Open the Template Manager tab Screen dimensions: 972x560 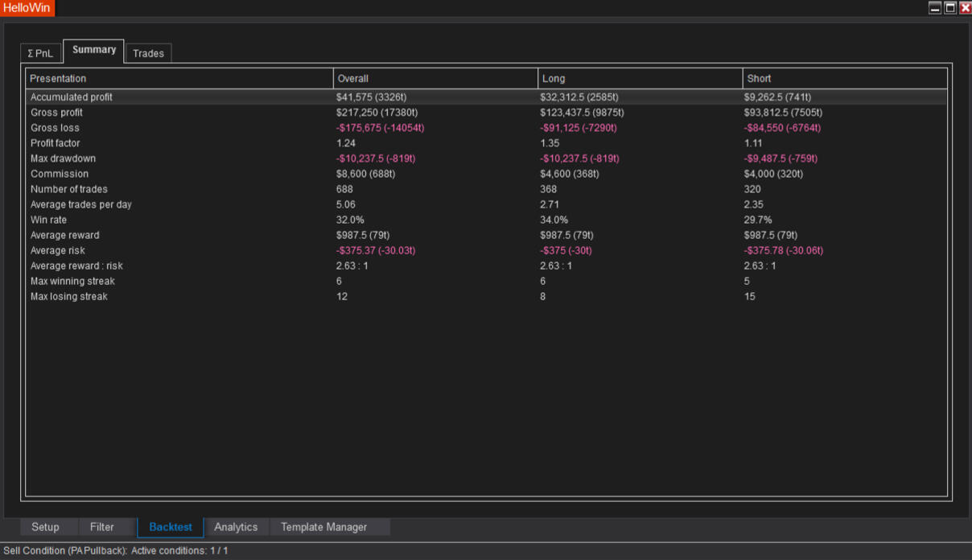pyautogui.click(x=323, y=527)
